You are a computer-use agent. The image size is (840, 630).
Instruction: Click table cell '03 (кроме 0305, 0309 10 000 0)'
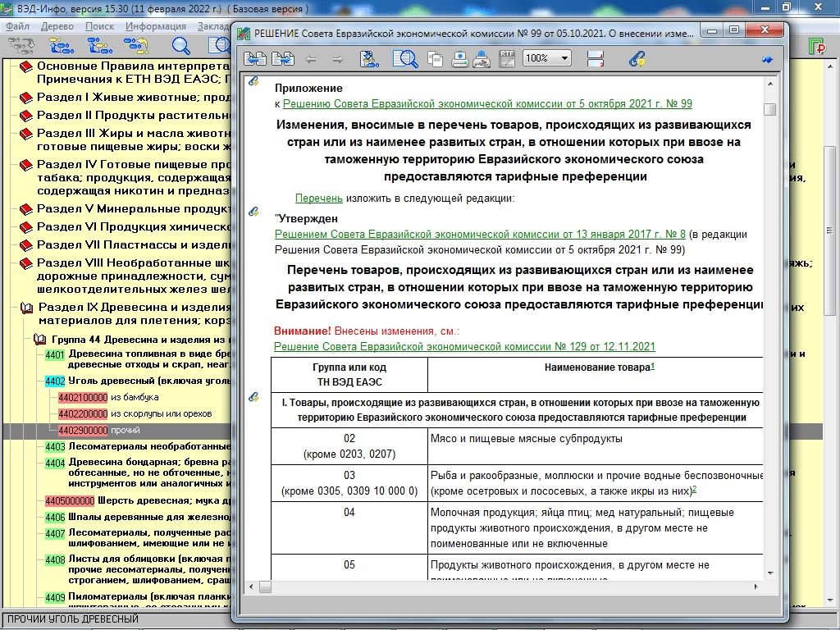tap(349, 483)
